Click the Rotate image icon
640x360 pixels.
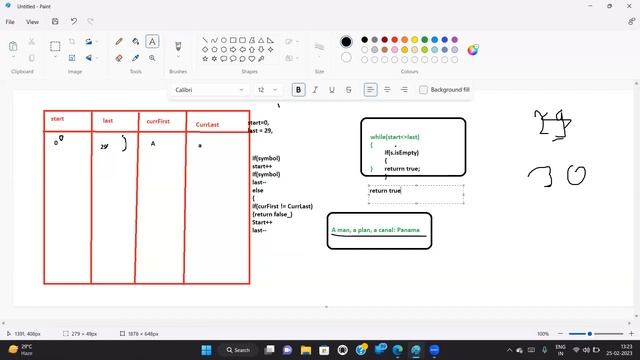pyautogui.click(x=89, y=42)
